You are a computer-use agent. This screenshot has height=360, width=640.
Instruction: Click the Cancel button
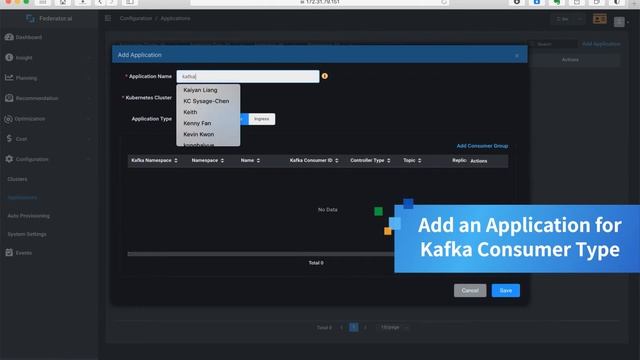click(x=470, y=291)
